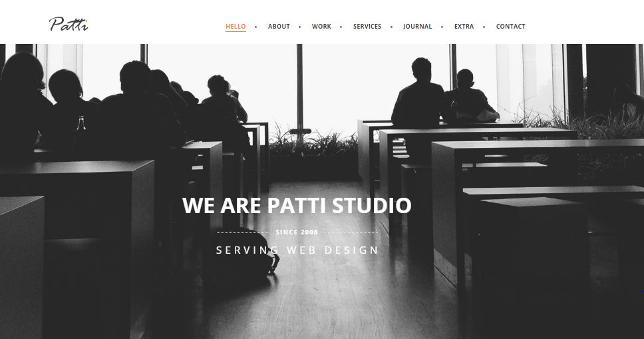Click dotted line right of SINCE 2008
Screen dimensions: 644x339
pyautogui.click(x=351, y=233)
